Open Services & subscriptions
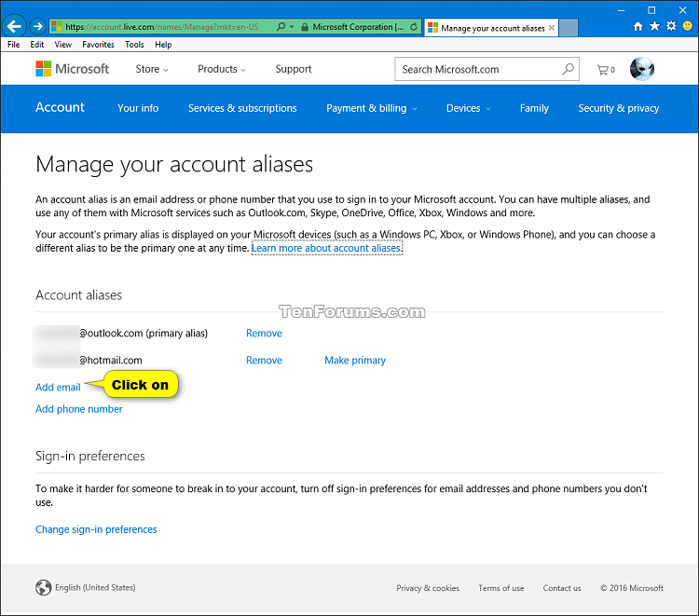 (x=242, y=108)
